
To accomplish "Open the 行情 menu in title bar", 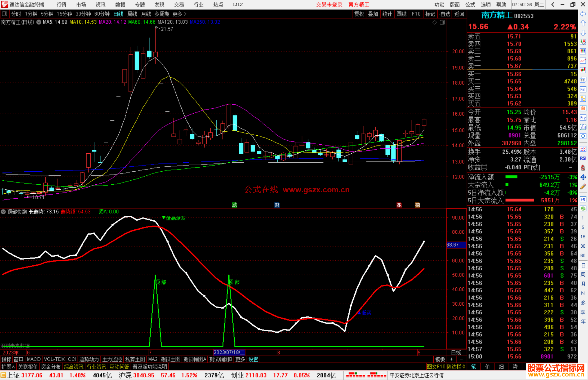I will click(61, 4).
